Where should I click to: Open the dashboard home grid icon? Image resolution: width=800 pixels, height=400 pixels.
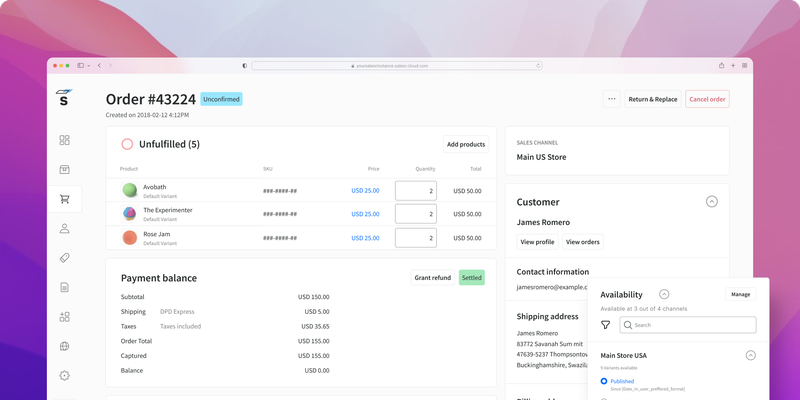click(64, 140)
